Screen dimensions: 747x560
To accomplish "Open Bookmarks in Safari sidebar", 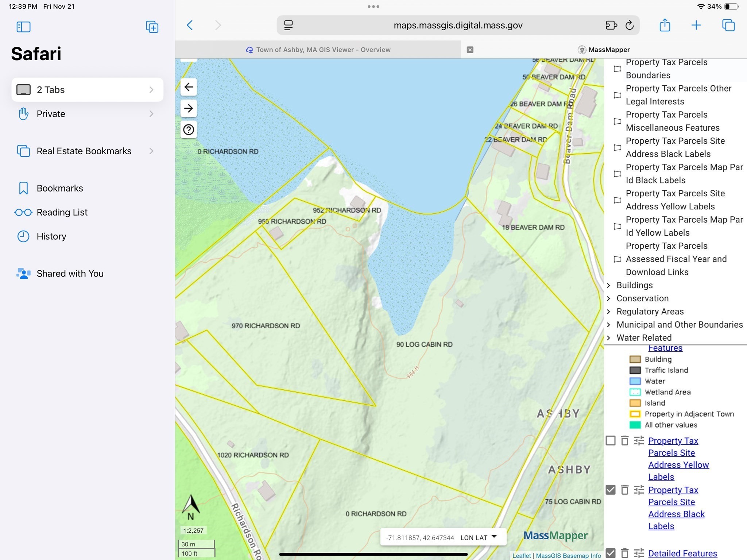I will [60, 188].
